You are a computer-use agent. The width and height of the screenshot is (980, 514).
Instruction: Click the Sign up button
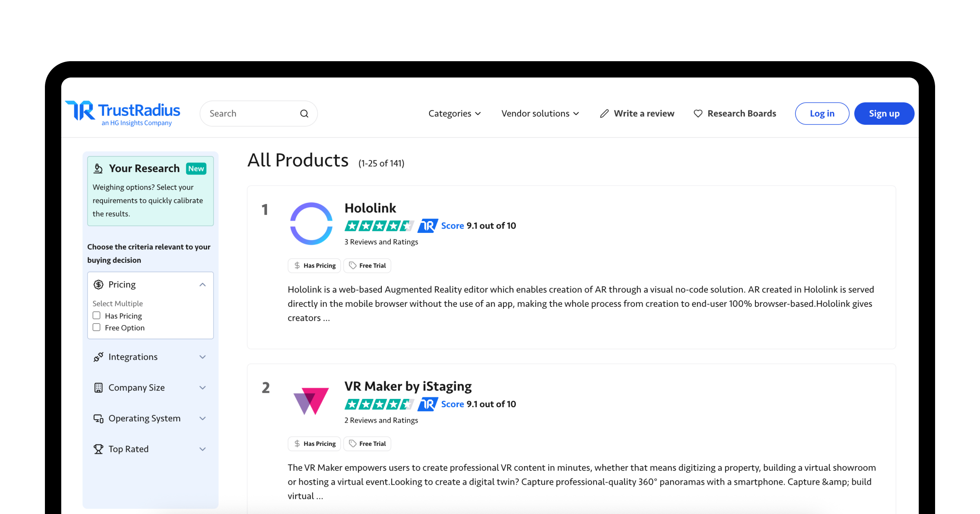pos(884,113)
